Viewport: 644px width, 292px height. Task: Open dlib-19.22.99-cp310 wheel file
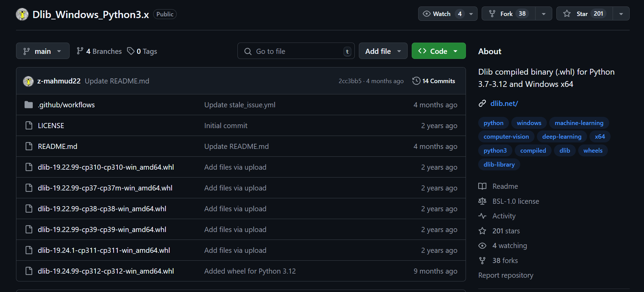tap(106, 167)
